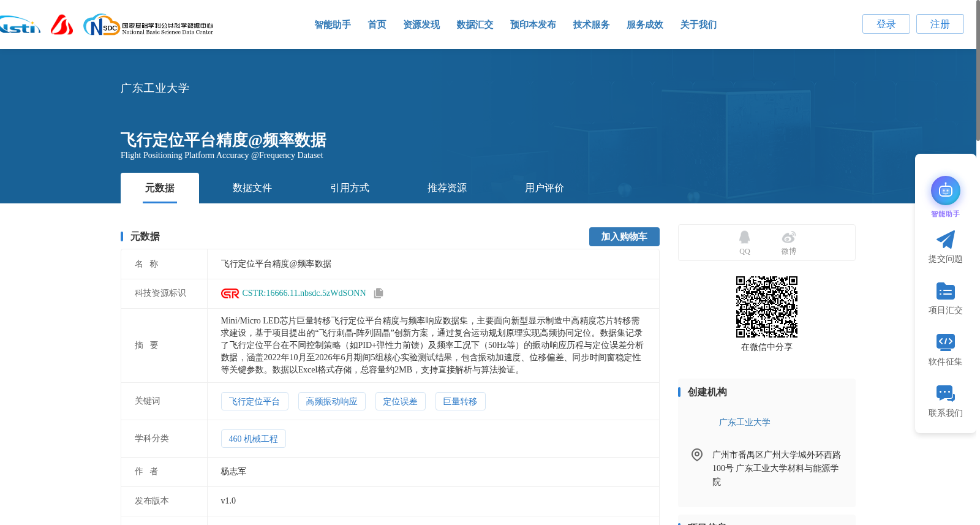Click version value v1.0
The height and width of the screenshot is (525, 980).
228,500
